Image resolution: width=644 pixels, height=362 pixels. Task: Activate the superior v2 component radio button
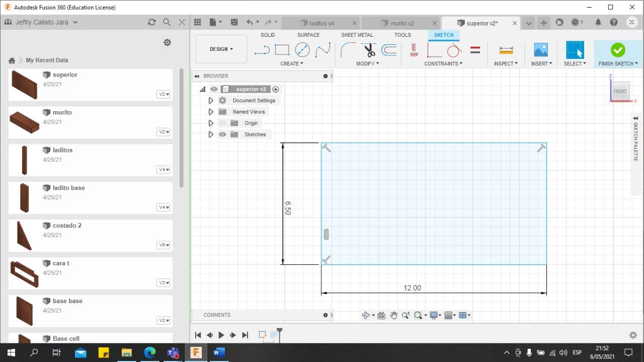(x=275, y=89)
